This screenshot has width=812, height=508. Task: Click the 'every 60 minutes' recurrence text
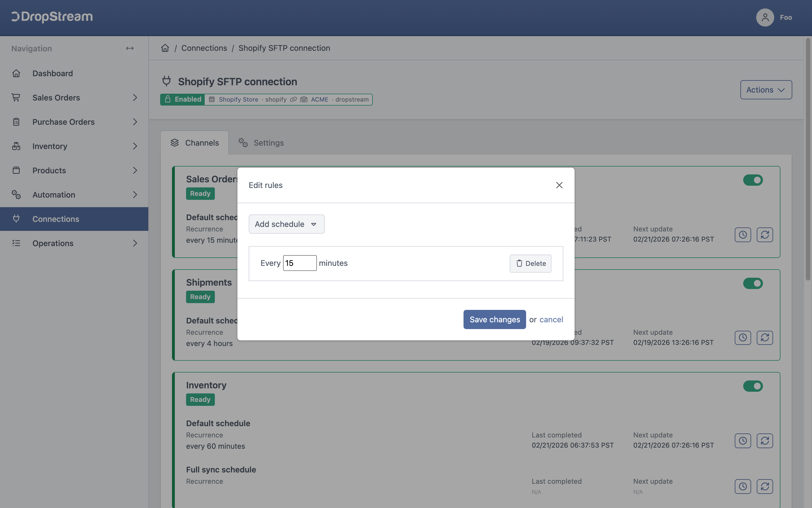pos(215,446)
